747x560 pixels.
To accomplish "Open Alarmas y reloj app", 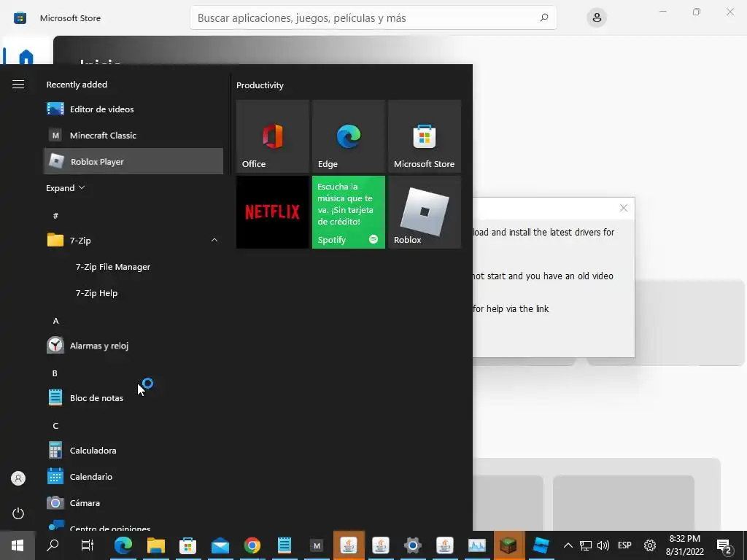I will [133, 346].
